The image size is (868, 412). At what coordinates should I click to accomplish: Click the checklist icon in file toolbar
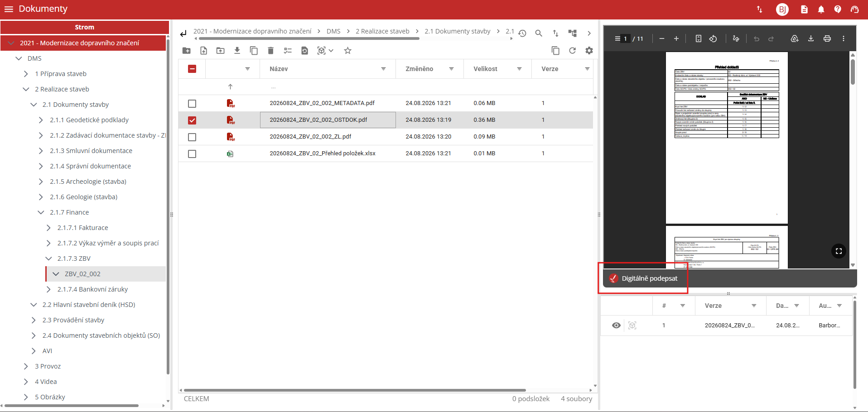288,51
